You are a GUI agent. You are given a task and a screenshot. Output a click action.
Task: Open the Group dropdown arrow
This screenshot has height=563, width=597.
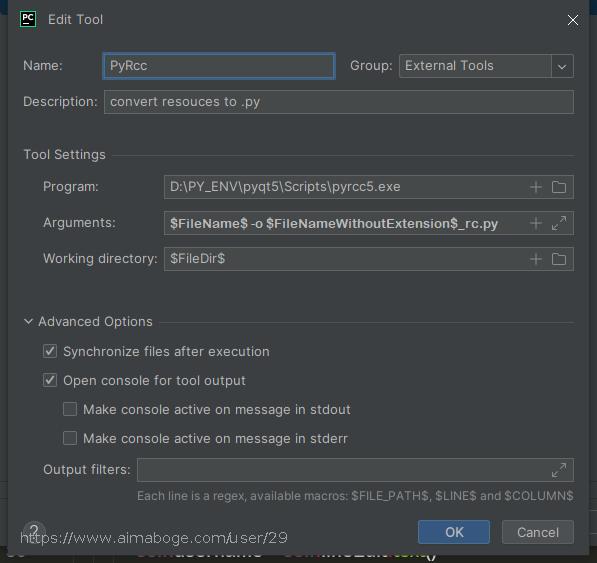pos(562,66)
